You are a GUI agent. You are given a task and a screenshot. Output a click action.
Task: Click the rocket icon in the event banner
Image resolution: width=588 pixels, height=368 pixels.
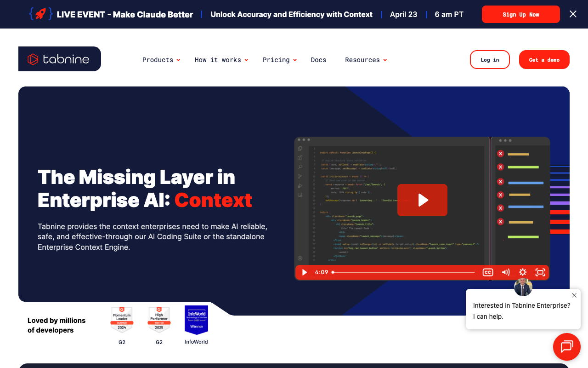[40, 14]
